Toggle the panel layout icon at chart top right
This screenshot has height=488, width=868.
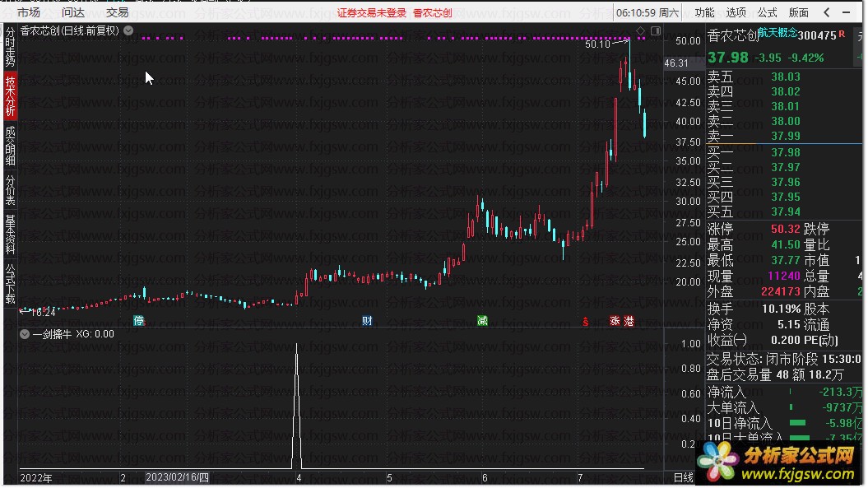coord(656,31)
